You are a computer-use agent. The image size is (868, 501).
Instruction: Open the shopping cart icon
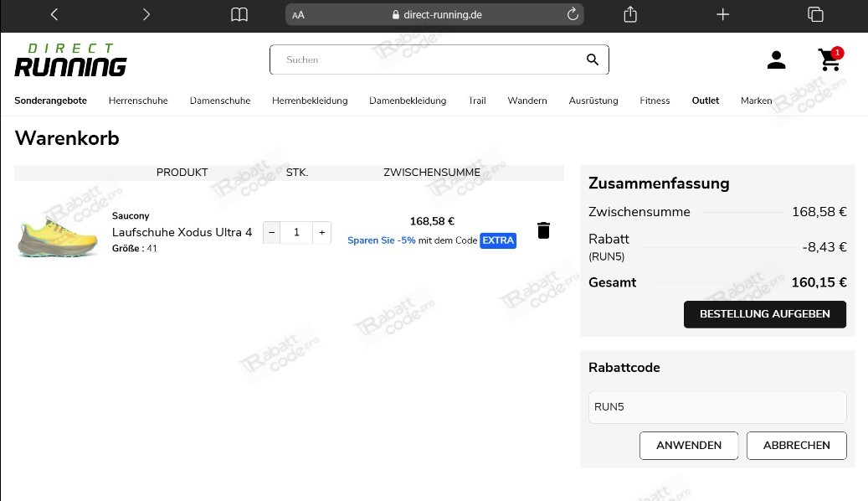point(829,59)
